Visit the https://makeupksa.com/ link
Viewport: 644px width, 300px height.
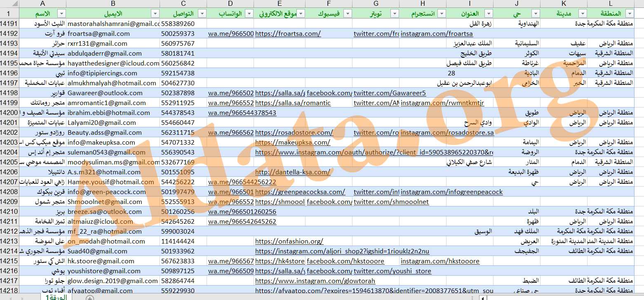(293, 142)
